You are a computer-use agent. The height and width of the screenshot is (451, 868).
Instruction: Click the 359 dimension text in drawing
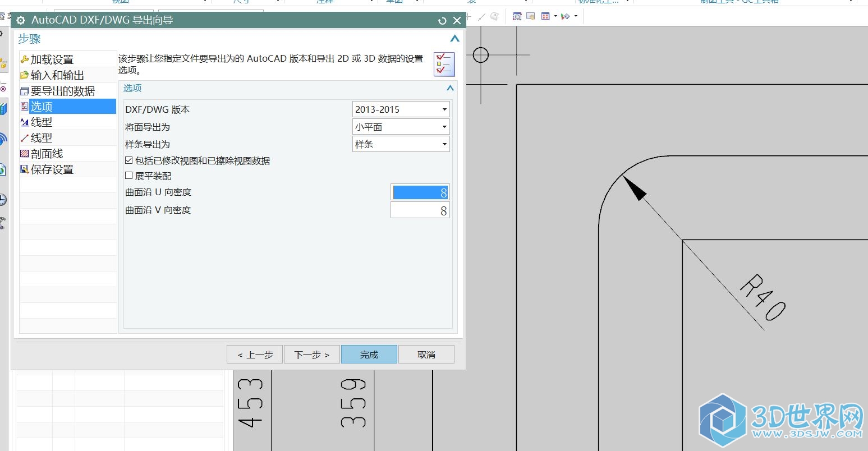353,403
